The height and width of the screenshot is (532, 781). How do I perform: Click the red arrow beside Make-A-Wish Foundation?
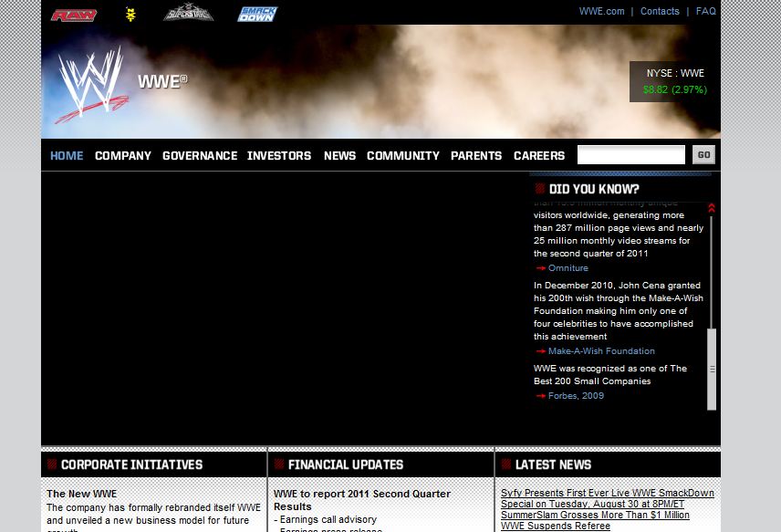click(540, 351)
